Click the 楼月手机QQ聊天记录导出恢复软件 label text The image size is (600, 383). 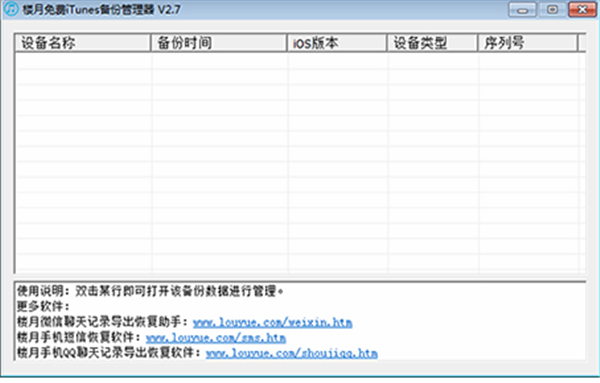click(109, 353)
